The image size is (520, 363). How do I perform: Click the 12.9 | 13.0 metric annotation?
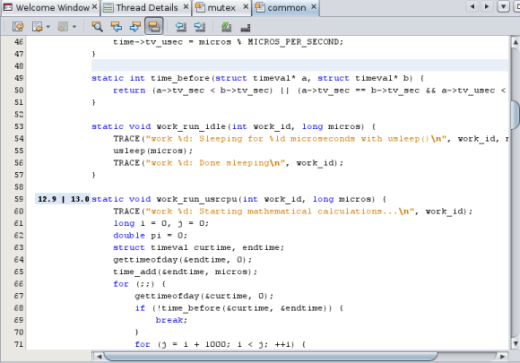pos(63,199)
